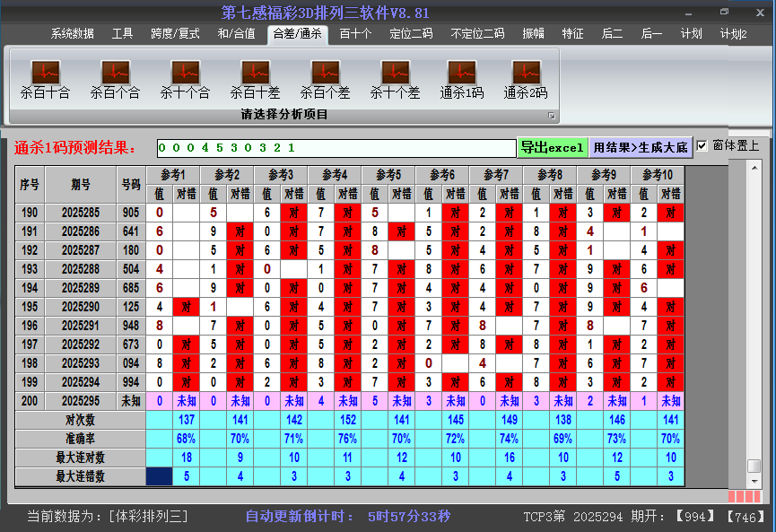776x532 pixels.
Task: Open the 通杀2码 prediction tool
Action: (x=525, y=76)
